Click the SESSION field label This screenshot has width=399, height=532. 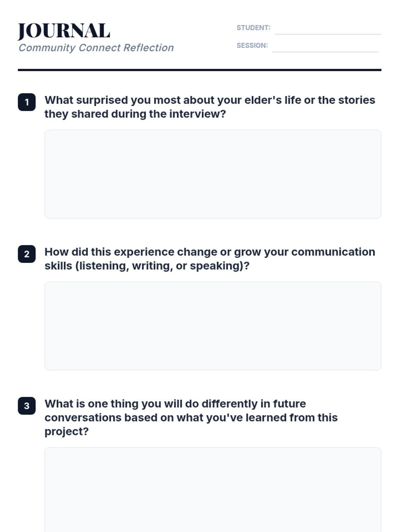click(x=252, y=46)
